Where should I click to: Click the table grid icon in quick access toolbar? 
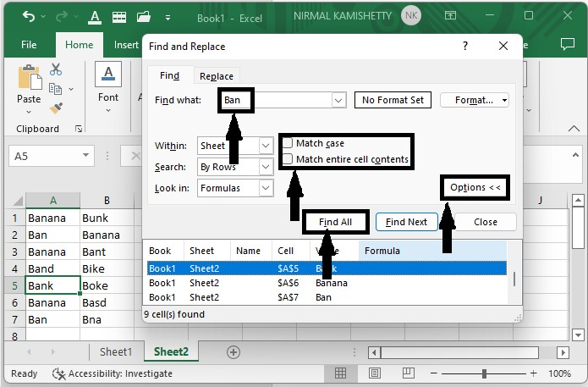tap(119, 17)
